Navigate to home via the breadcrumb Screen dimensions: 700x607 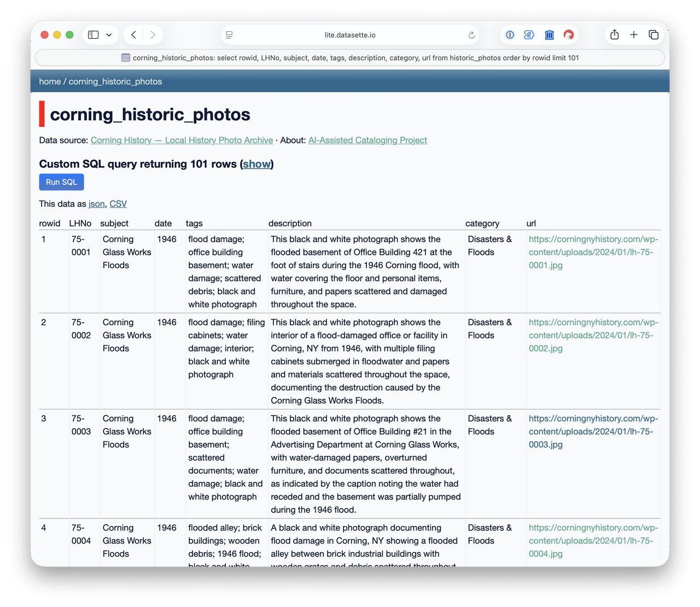click(x=50, y=81)
